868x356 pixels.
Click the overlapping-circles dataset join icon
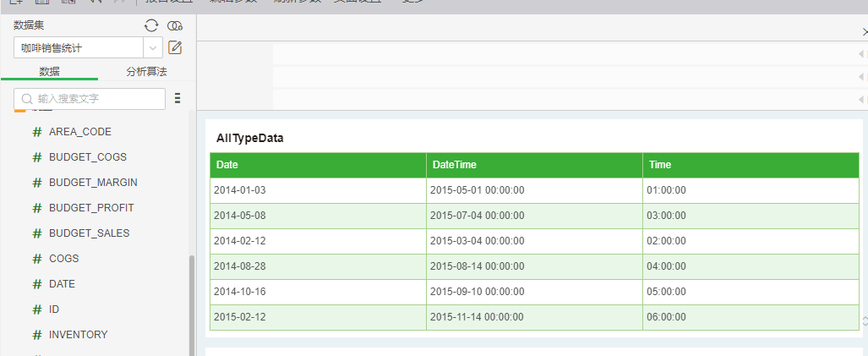(175, 25)
